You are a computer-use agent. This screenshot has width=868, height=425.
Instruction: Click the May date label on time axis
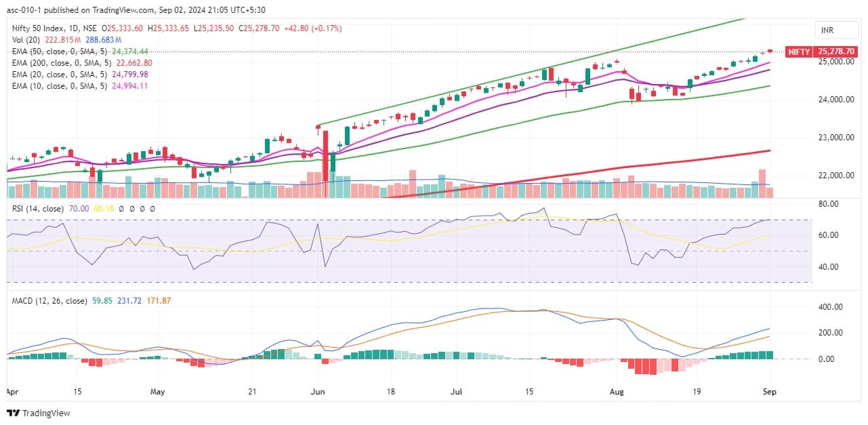coord(157,392)
